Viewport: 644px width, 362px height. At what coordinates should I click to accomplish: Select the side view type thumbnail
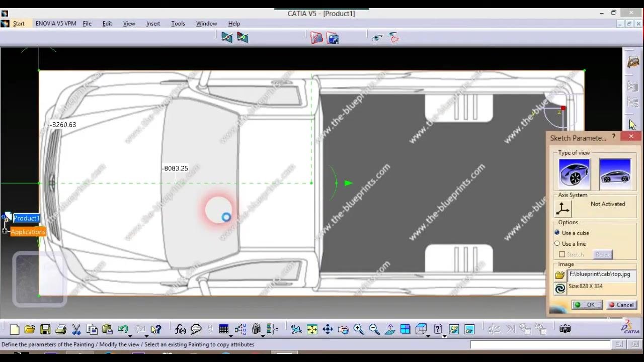615,173
